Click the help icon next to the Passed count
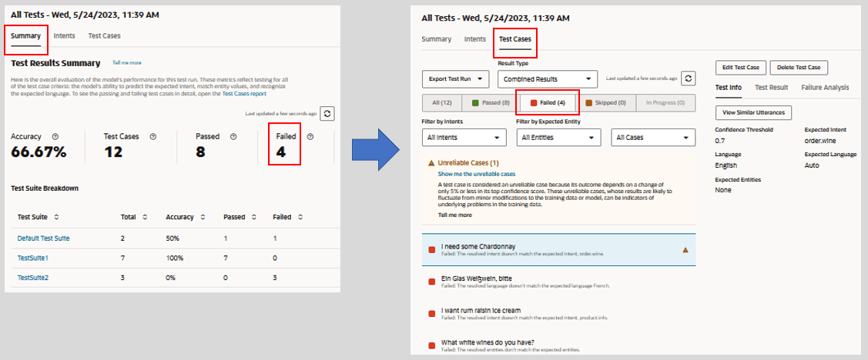This screenshot has height=360, width=868. click(233, 137)
